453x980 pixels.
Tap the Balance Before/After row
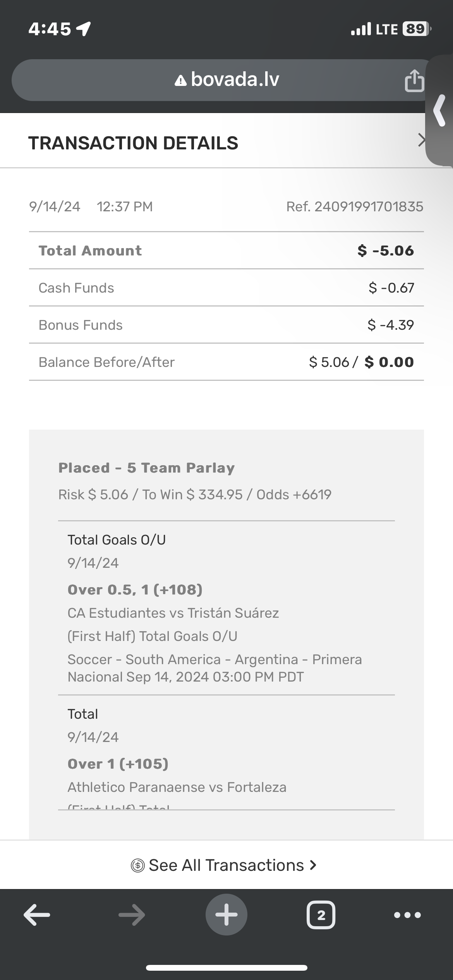[226, 362]
